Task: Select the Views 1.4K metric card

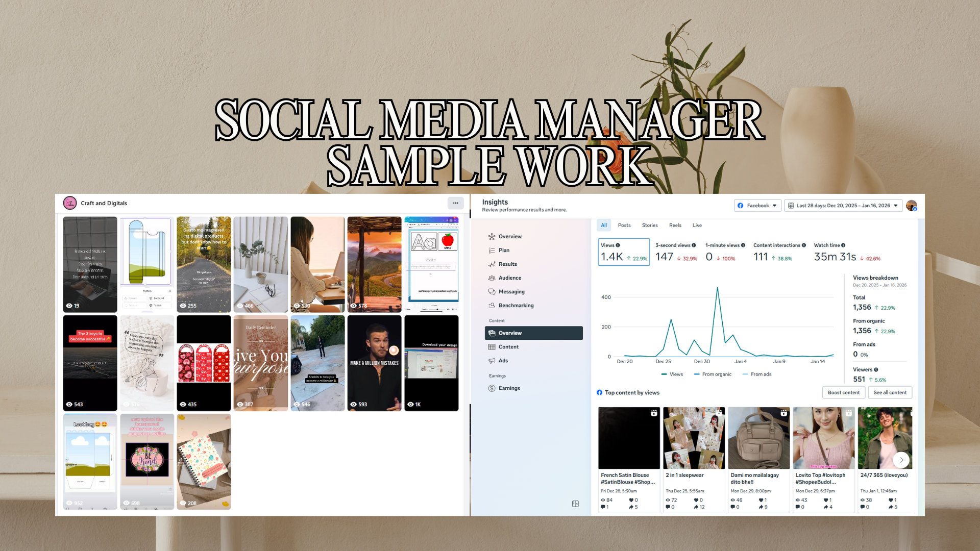Action: (x=624, y=252)
